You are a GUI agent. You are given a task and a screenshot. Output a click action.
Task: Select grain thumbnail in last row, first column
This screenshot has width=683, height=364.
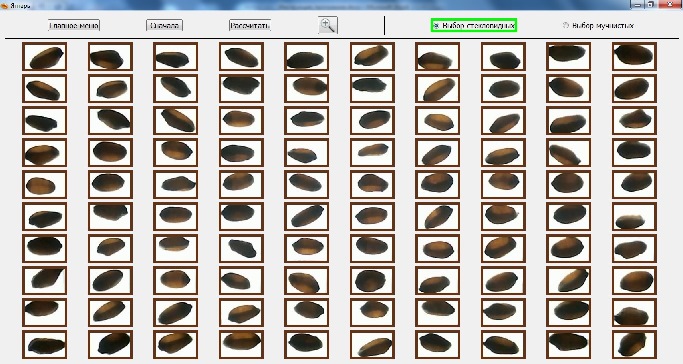pos(44,344)
